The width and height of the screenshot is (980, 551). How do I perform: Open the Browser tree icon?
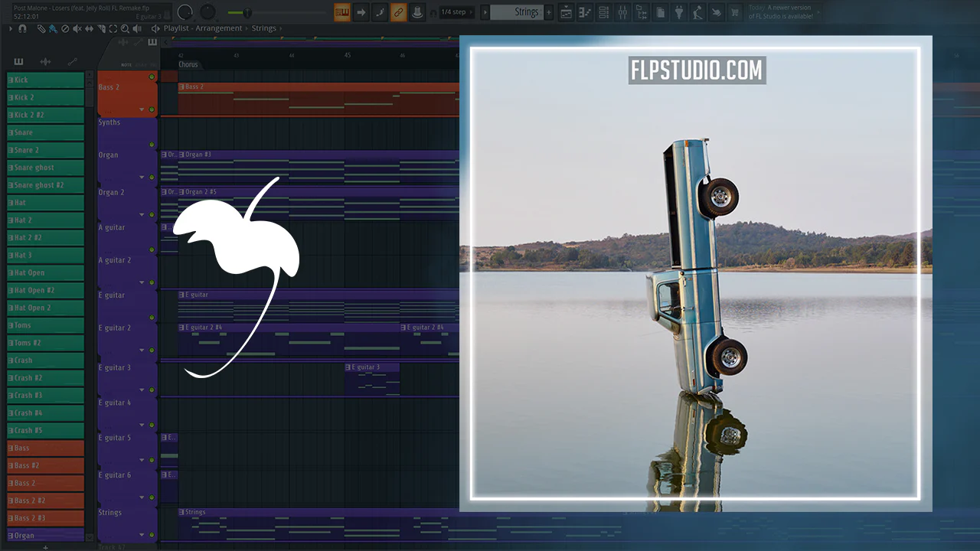click(641, 12)
